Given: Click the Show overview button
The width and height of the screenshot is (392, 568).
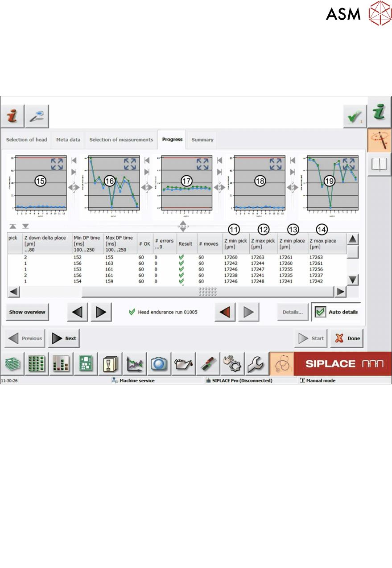Looking at the screenshot, I should point(27,312).
